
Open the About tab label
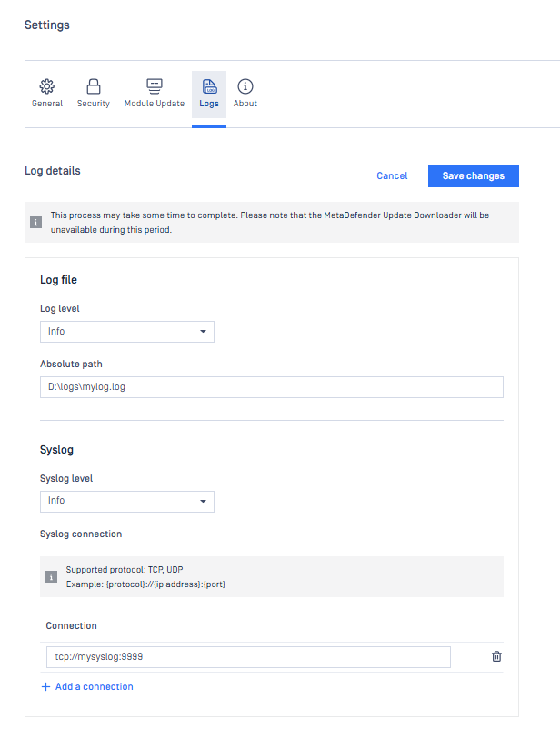(x=245, y=104)
